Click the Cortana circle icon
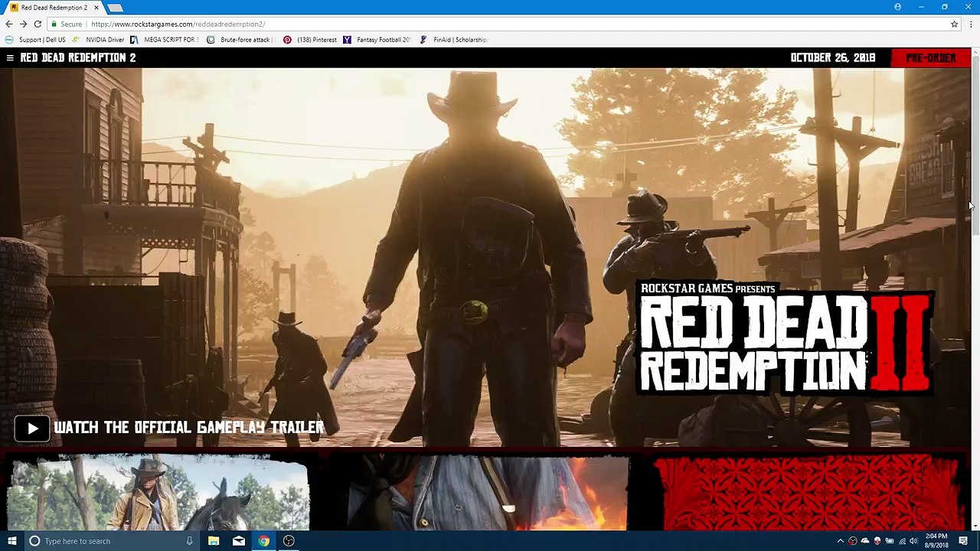Screen dimensions: 980x551 34,541
